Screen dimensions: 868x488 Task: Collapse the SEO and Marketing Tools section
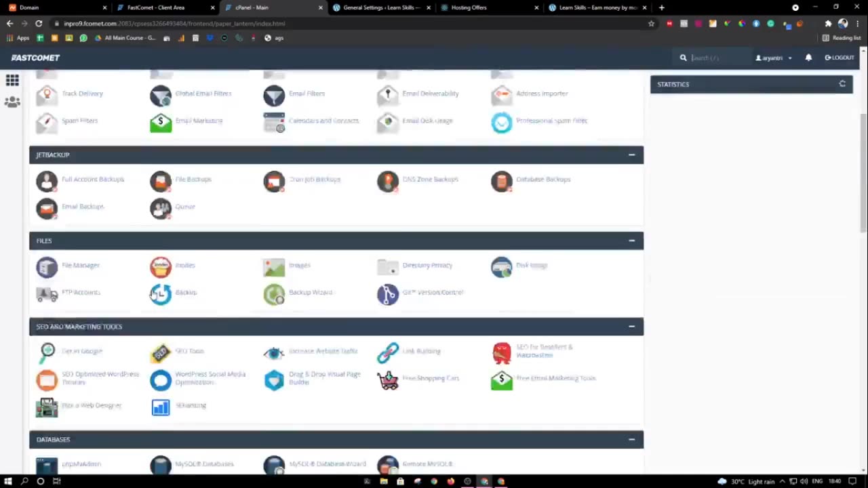(x=631, y=327)
